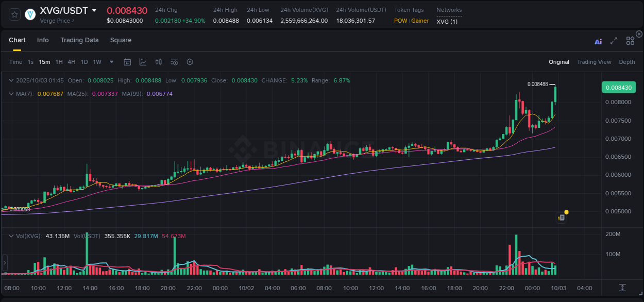Switch to the Trading Data tab

(79, 40)
